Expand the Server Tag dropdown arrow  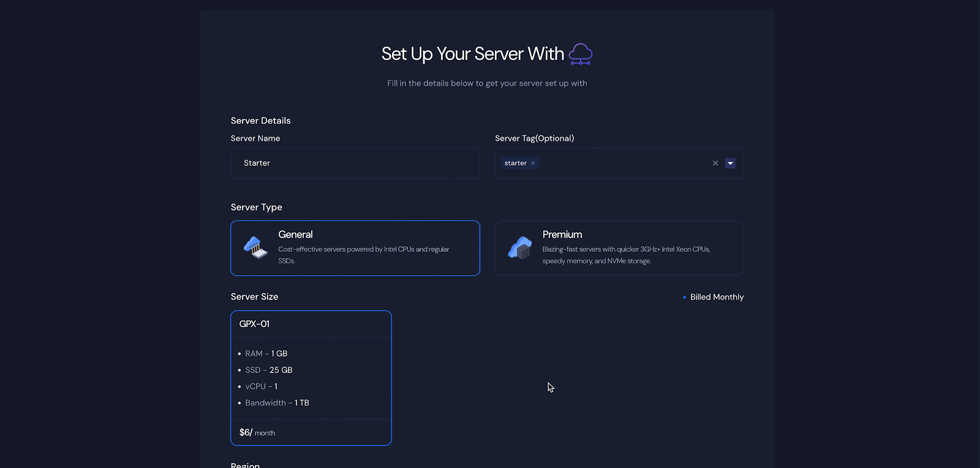(730, 164)
